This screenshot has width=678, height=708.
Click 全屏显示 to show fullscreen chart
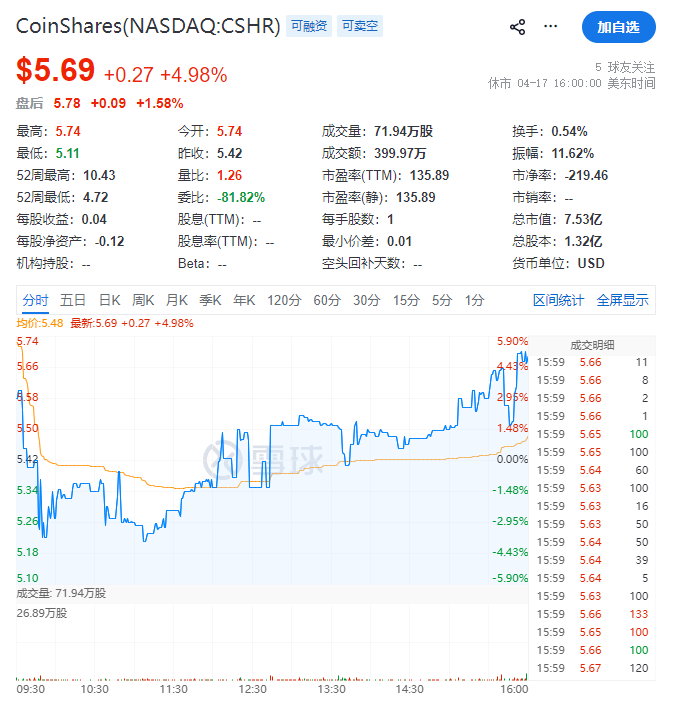coord(622,299)
